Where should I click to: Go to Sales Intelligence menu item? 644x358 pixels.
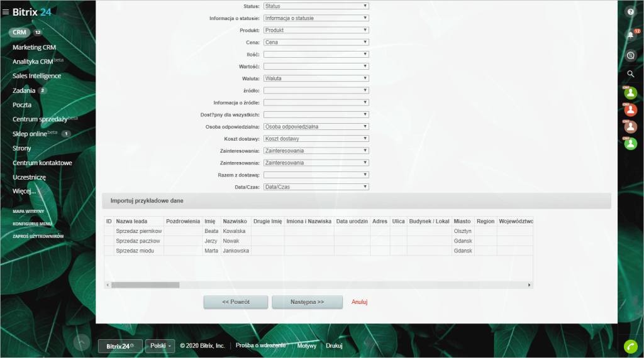pyautogui.click(x=36, y=76)
